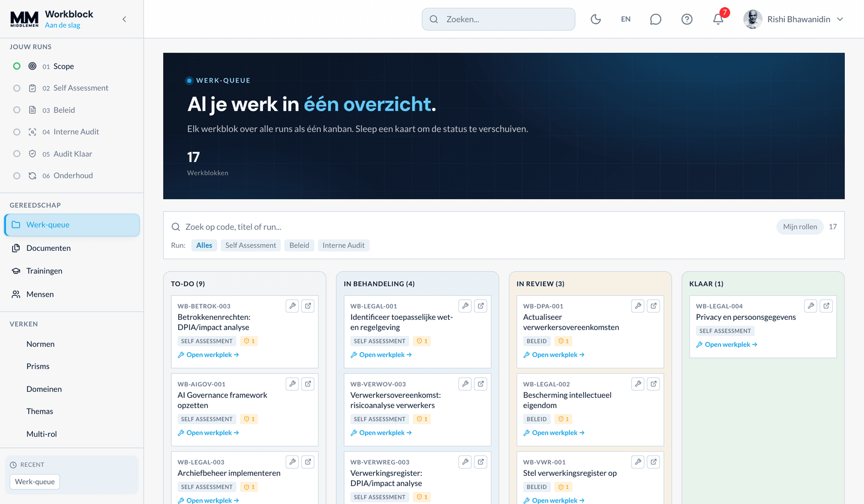Open werkplek link on WB-BETROK-003
Viewport: 864px width, 504px height.
pos(208,355)
